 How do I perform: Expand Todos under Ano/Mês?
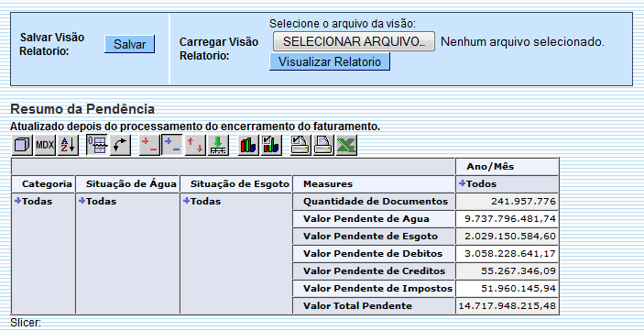(462, 183)
